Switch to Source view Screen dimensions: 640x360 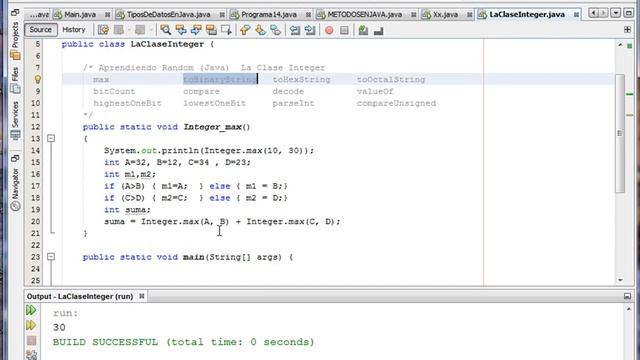coord(41,29)
